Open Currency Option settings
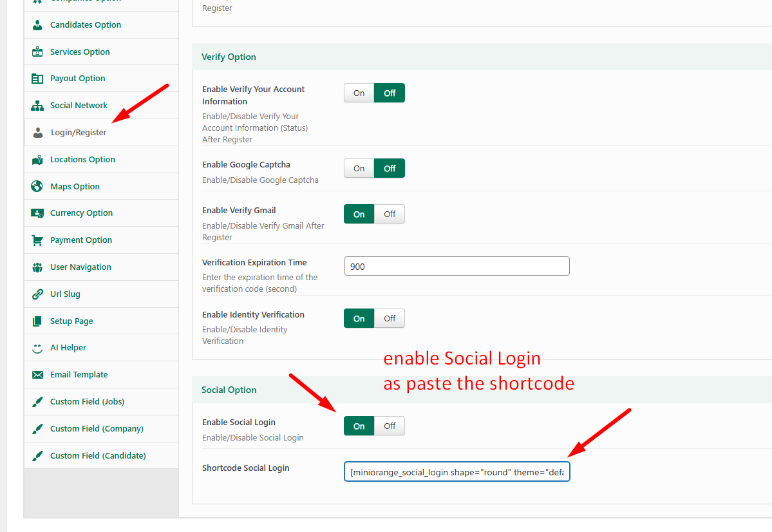 [x=81, y=213]
